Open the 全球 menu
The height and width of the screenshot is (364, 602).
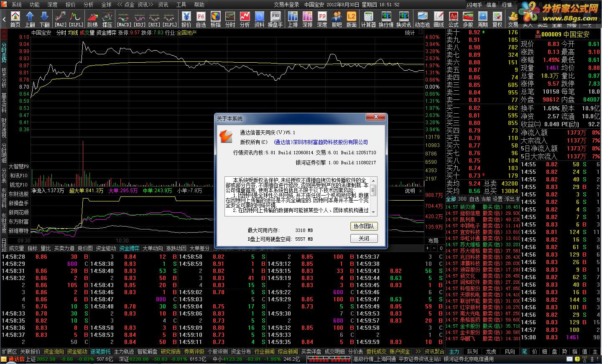[x=107, y=5]
